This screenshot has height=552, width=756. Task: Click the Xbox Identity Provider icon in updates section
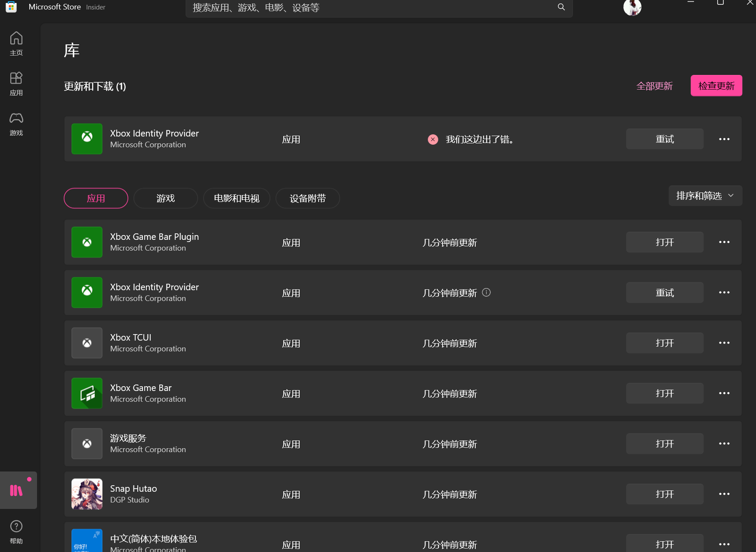click(87, 139)
